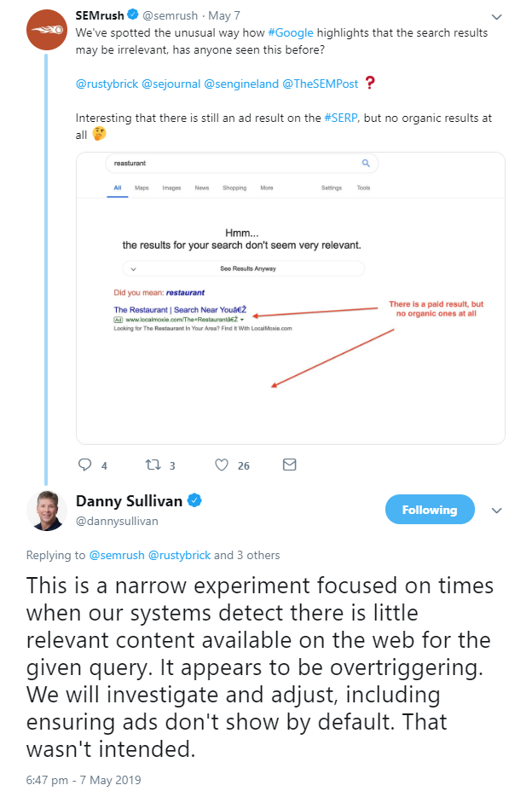Click the reasturant search input box
The width and height of the screenshot is (532, 791).
tap(213, 163)
